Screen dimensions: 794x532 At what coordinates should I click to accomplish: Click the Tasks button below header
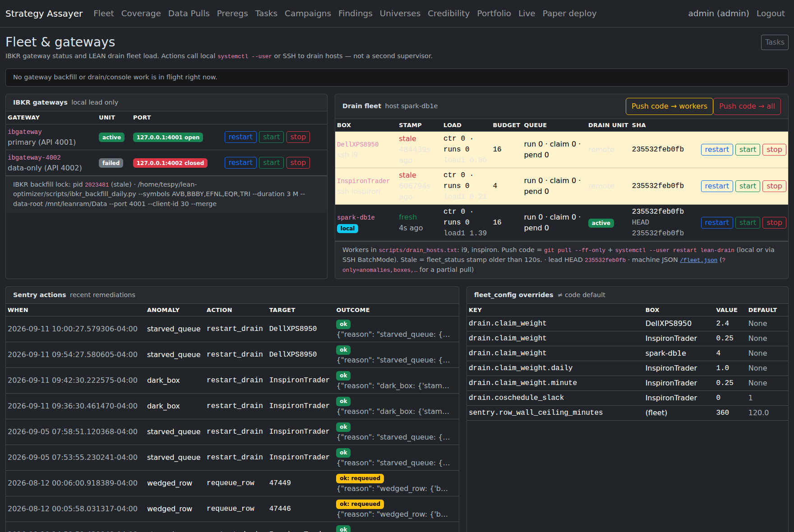pyautogui.click(x=775, y=42)
